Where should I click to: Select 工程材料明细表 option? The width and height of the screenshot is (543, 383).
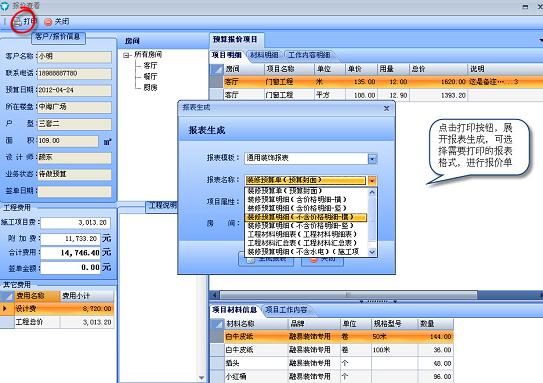point(306,234)
